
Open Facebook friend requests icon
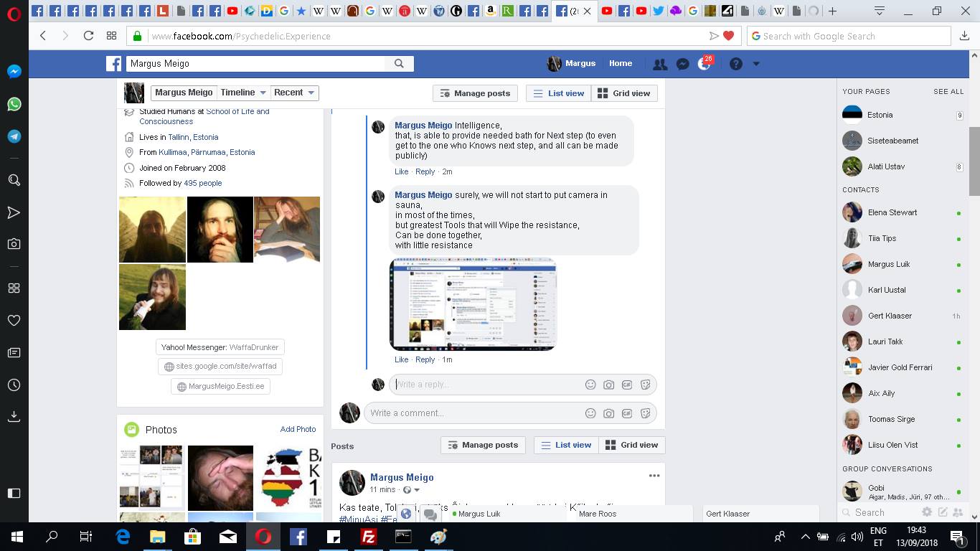point(660,64)
